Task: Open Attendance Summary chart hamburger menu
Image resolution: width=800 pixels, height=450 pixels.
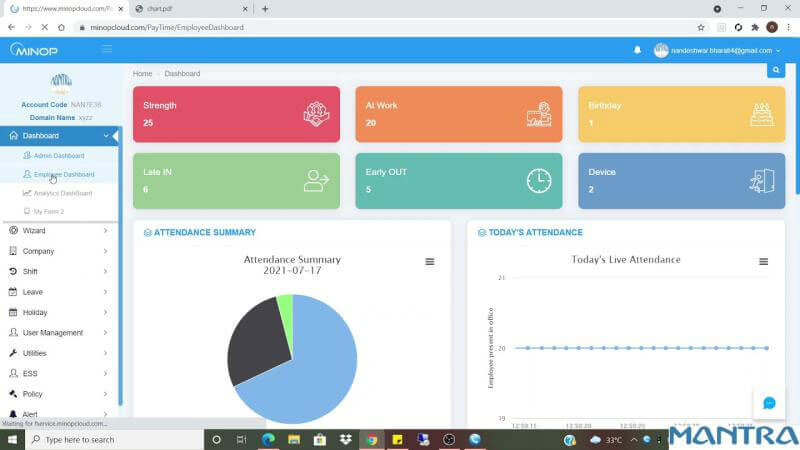Action: tap(430, 261)
